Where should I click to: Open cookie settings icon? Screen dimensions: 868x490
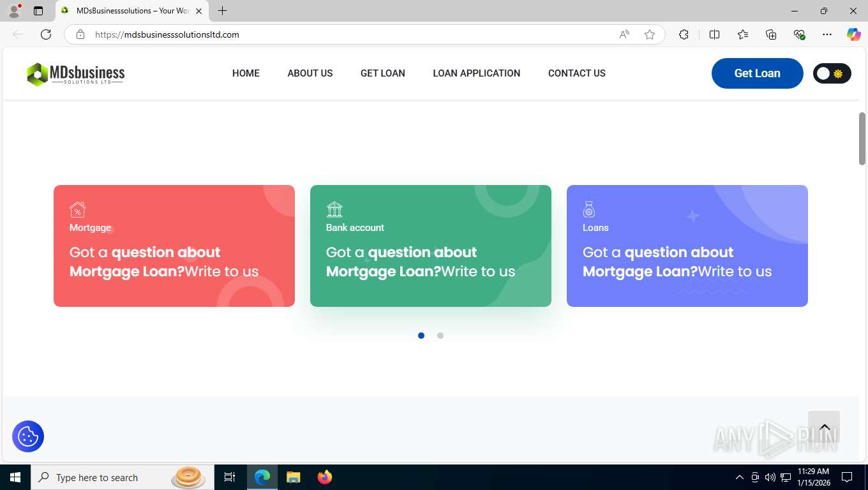[x=28, y=436]
